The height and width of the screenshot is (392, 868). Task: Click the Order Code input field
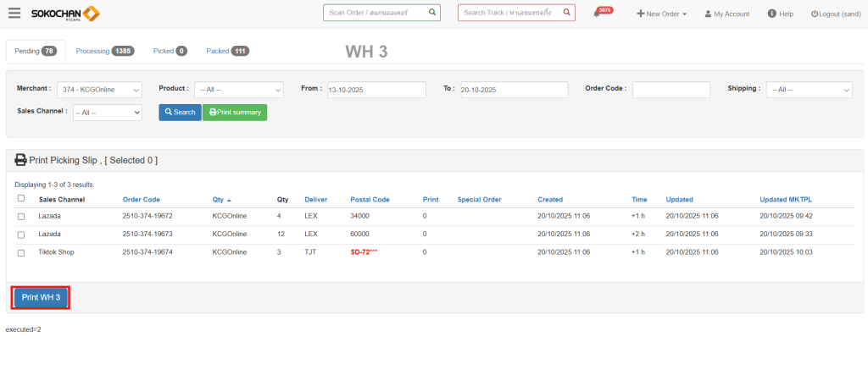(670, 90)
